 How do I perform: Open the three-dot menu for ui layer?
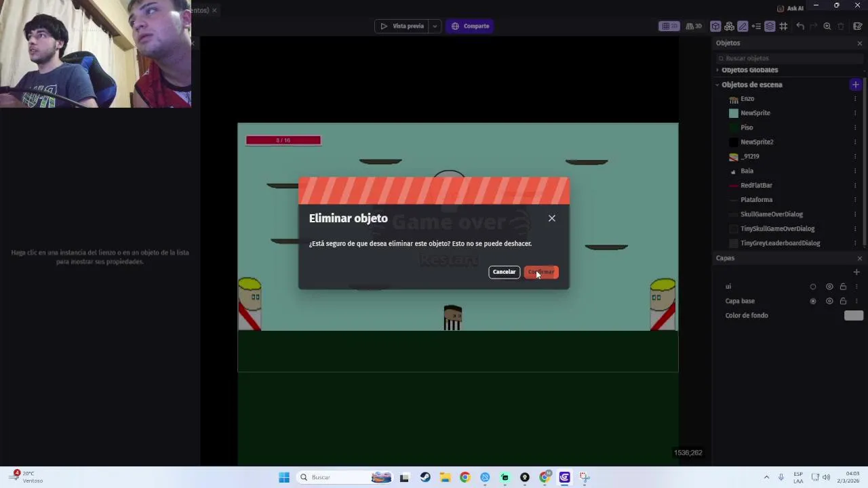[856, 287]
